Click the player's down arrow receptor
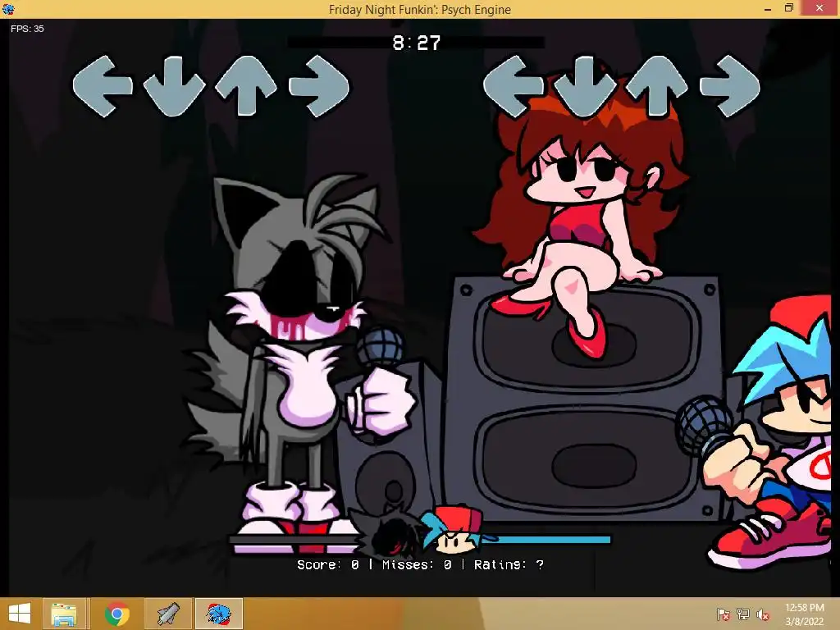 coord(585,87)
